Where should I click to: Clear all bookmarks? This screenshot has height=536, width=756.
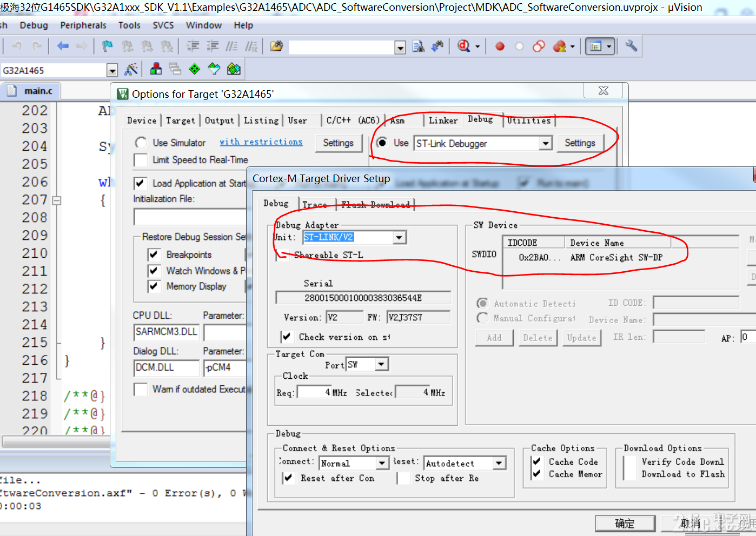167,46
